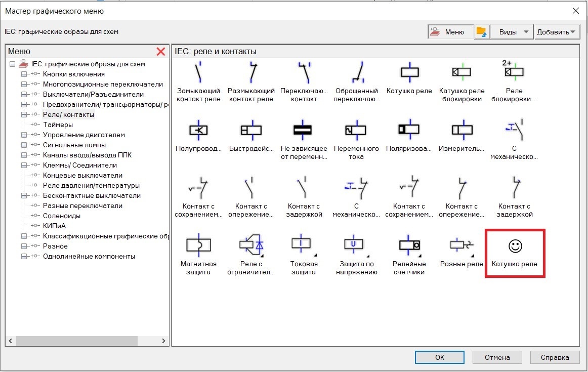Expand the Выключатели/Разъединители node
Screen dimensions: 588x372
click(24, 95)
